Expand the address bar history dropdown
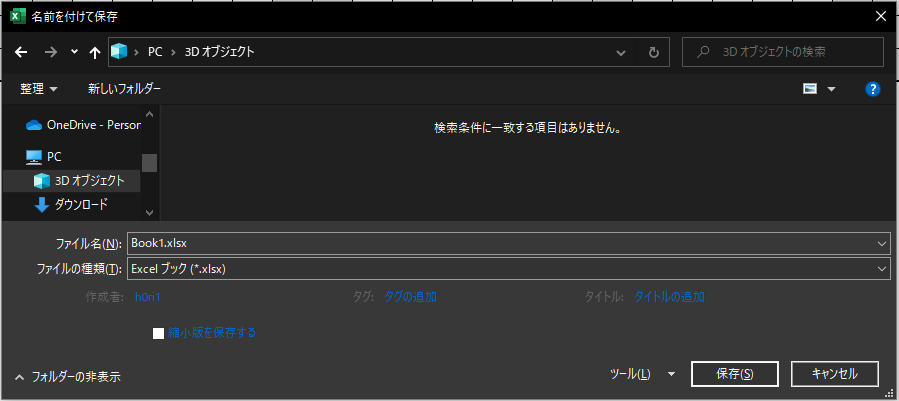Screen dimensions: 899x401 click(621, 52)
